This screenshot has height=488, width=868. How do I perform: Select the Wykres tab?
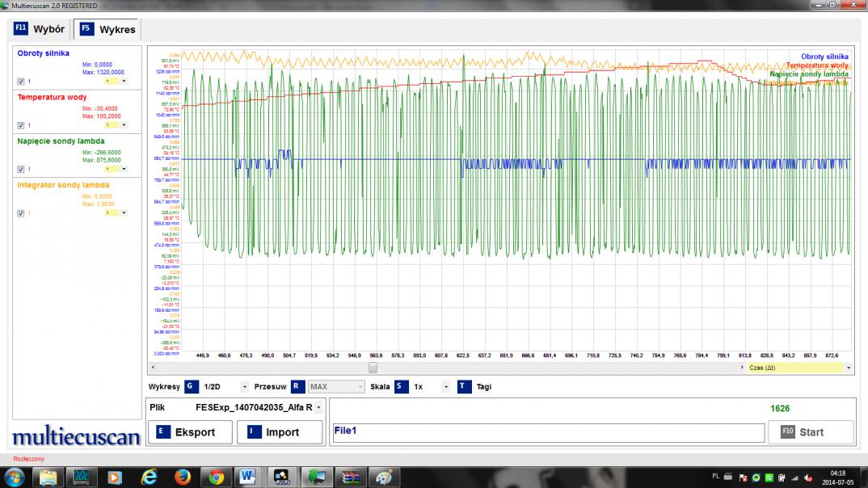coord(107,30)
